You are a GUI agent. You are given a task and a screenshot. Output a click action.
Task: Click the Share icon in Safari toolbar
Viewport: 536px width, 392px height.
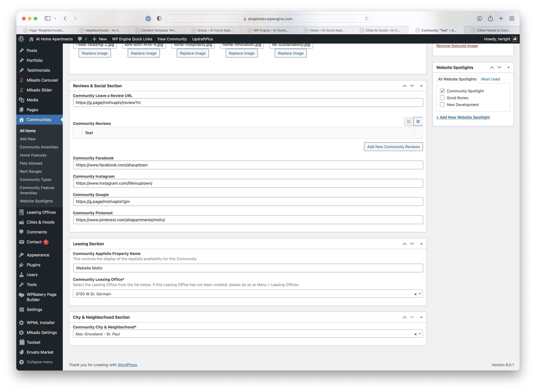click(490, 18)
